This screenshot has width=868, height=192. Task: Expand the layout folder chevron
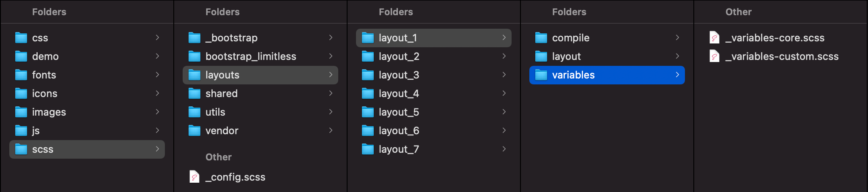[677, 56]
